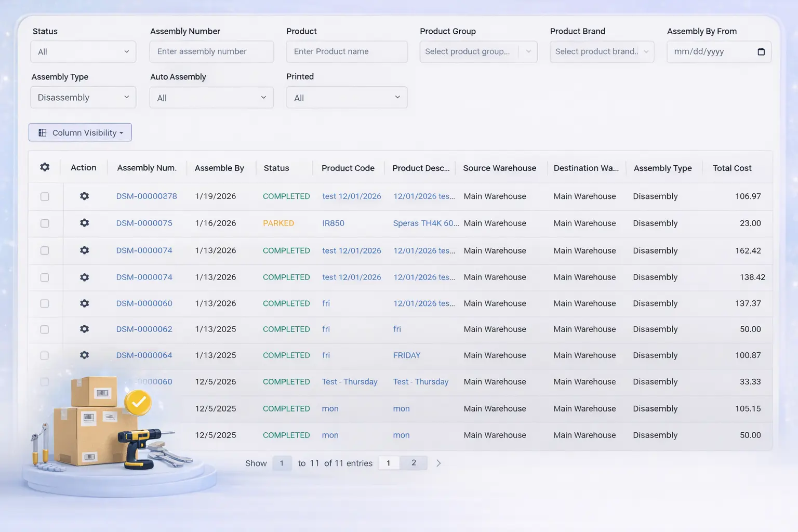The image size is (798, 532).
Task: Click the action gear for the 106.97 row
Action: pyautogui.click(x=84, y=196)
